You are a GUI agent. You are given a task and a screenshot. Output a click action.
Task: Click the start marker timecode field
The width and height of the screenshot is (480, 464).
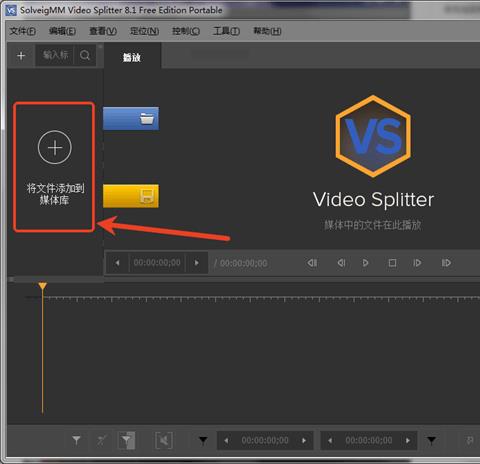[x=265, y=440]
